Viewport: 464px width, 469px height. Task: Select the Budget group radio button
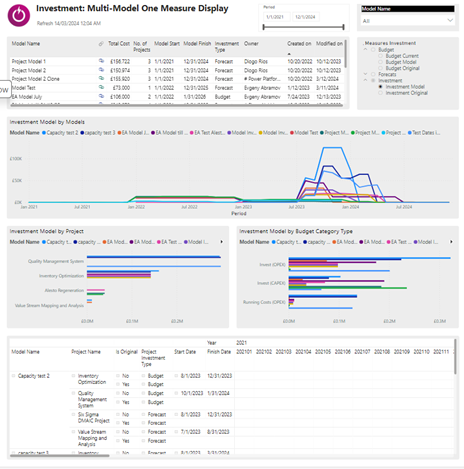click(373, 50)
